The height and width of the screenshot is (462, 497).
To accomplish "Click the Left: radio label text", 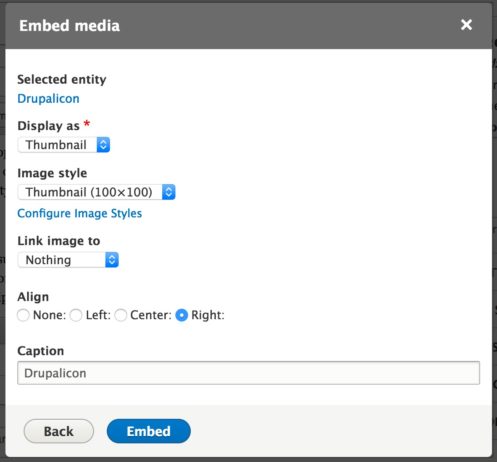I will tap(98, 315).
